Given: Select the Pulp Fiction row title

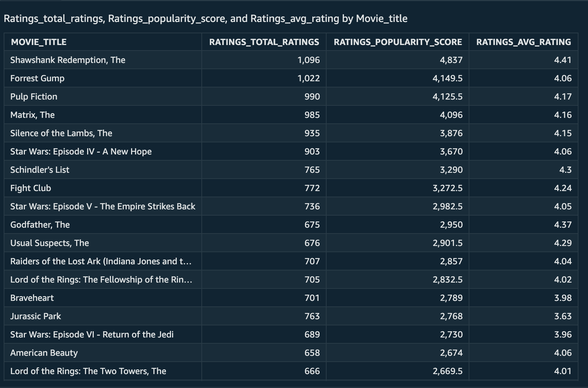Looking at the screenshot, I should pyautogui.click(x=34, y=97).
